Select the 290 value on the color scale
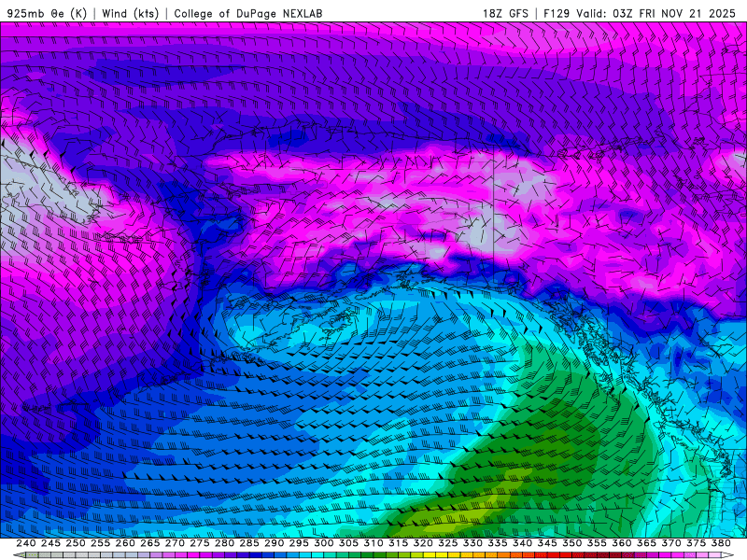 [x=274, y=543]
